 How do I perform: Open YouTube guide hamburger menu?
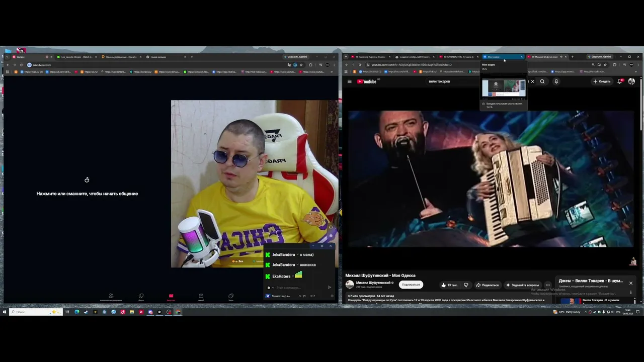(x=349, y=81)
